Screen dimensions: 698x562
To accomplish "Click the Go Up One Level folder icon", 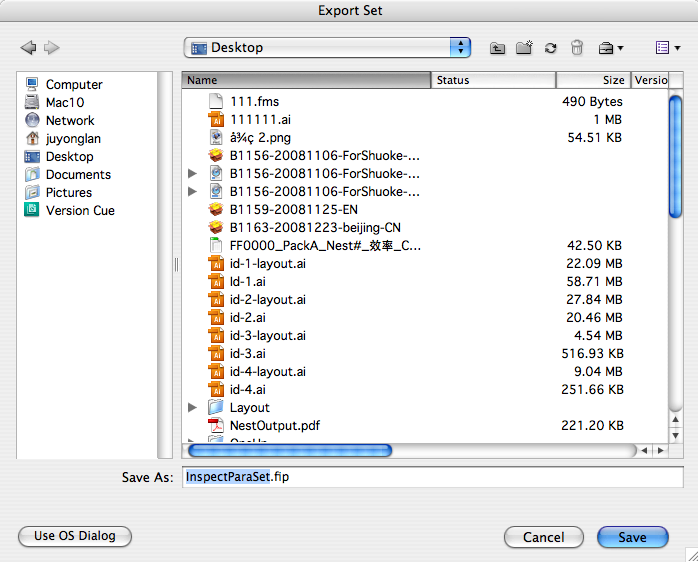I will [x=497, y=48].
